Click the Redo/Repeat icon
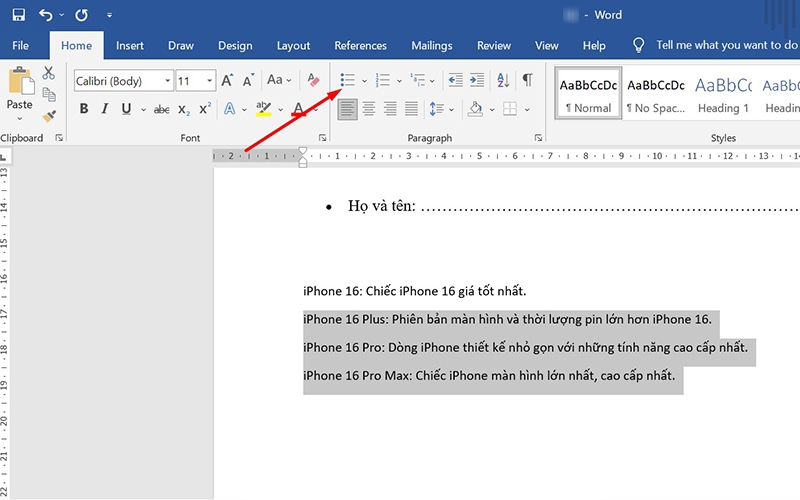800x500 pixels. tap(82, 15)
